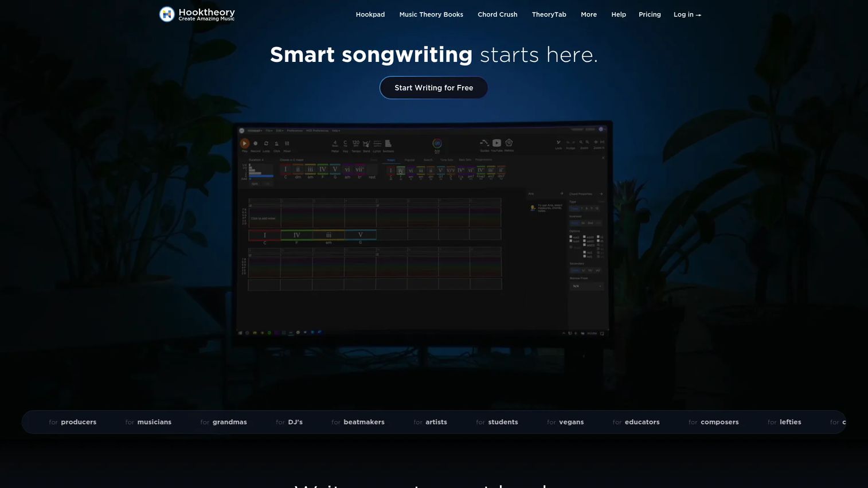The height and width of the screenshot is (488, 868).
Task: Tick the sus2 option checkbox
Action: click(x=571, y=237)
